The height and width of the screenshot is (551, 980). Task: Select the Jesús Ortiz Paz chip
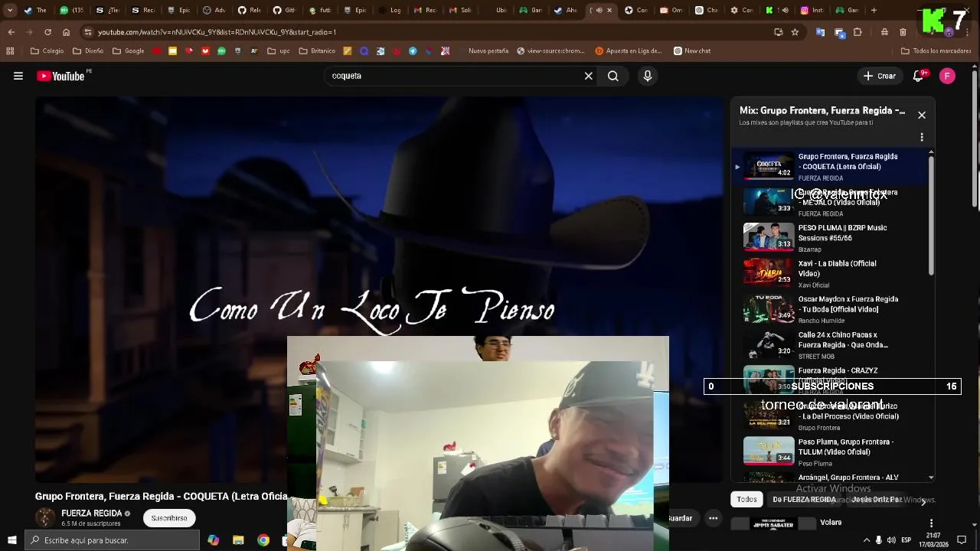[x=877, y=499]
